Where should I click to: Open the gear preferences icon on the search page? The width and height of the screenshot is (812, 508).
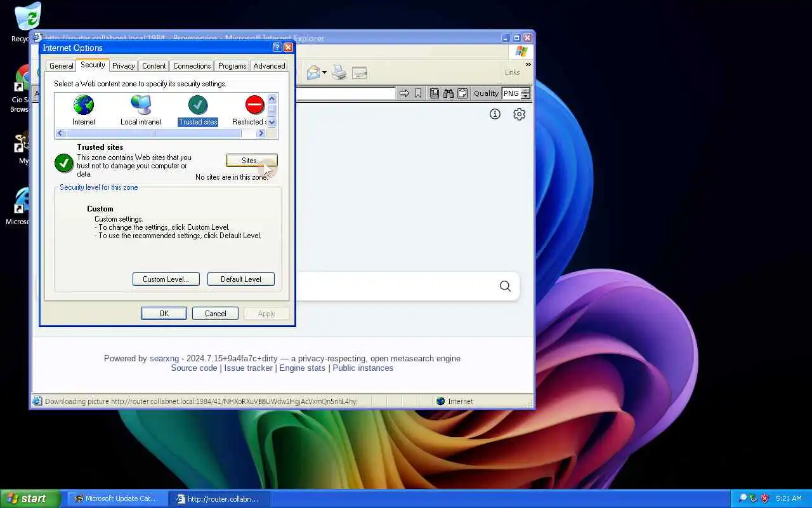click(x=519, y=114)
